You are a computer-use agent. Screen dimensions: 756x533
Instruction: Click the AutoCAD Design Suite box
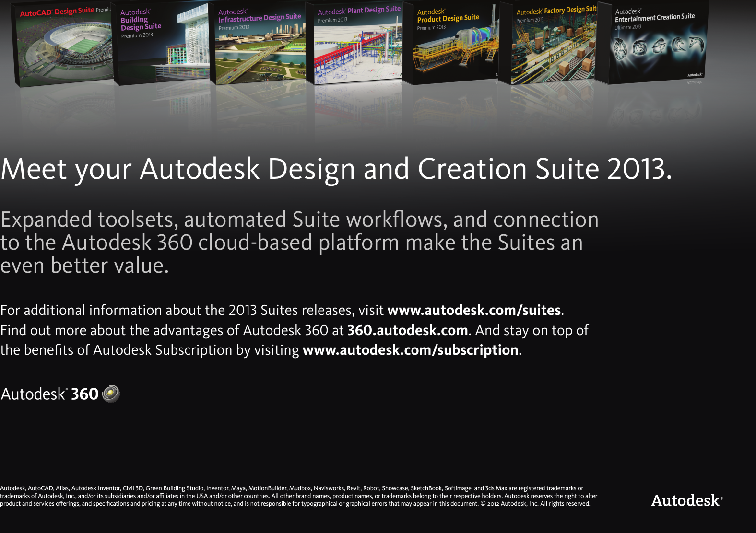pyautogui.click(x=64, y=44)
